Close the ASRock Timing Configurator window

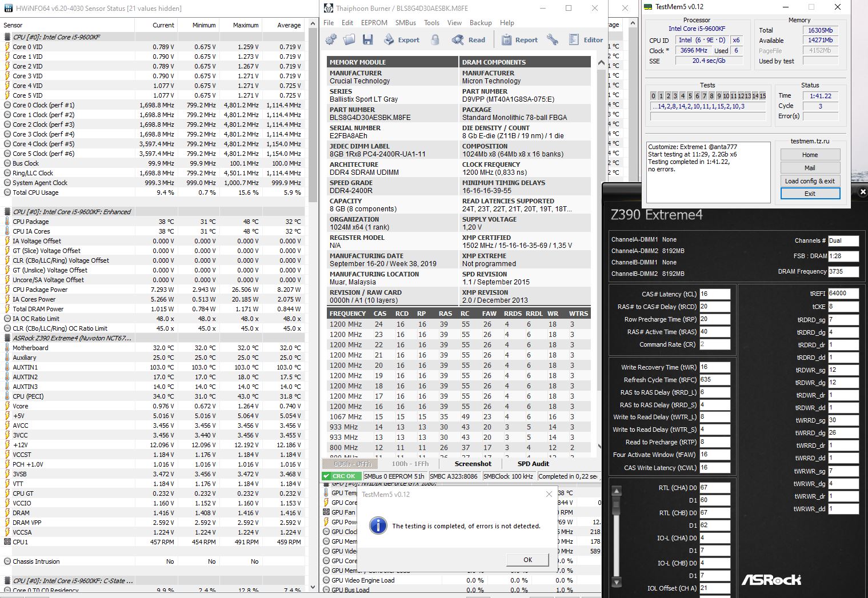coord(863,192)
